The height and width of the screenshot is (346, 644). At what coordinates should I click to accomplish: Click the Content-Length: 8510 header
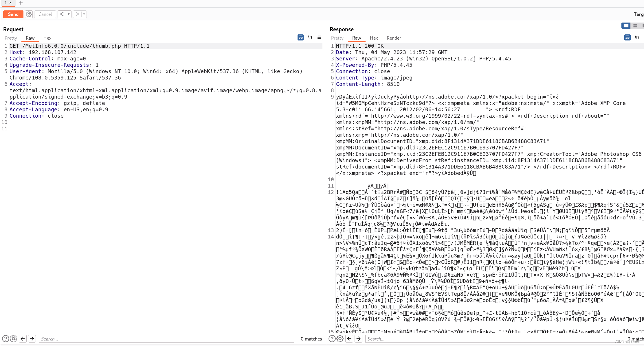(368, 84)
